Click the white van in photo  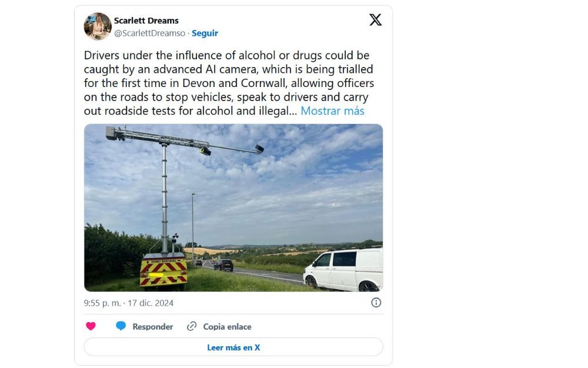click(343, 270)
